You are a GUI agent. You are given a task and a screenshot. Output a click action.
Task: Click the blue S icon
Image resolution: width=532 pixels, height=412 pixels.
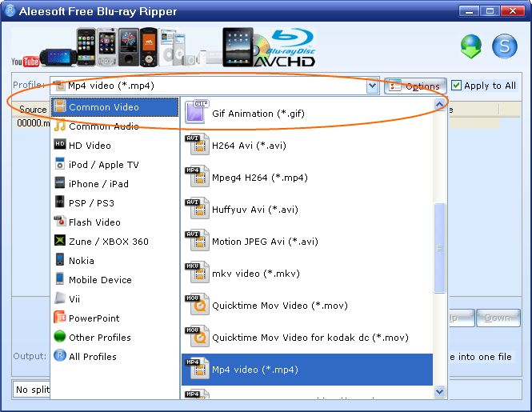click(505, 46)
